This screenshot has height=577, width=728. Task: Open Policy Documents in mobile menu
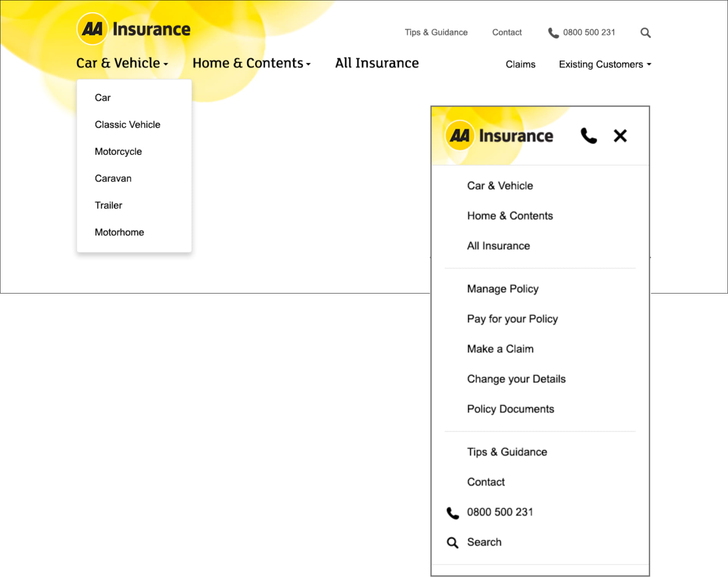point(510,409)
